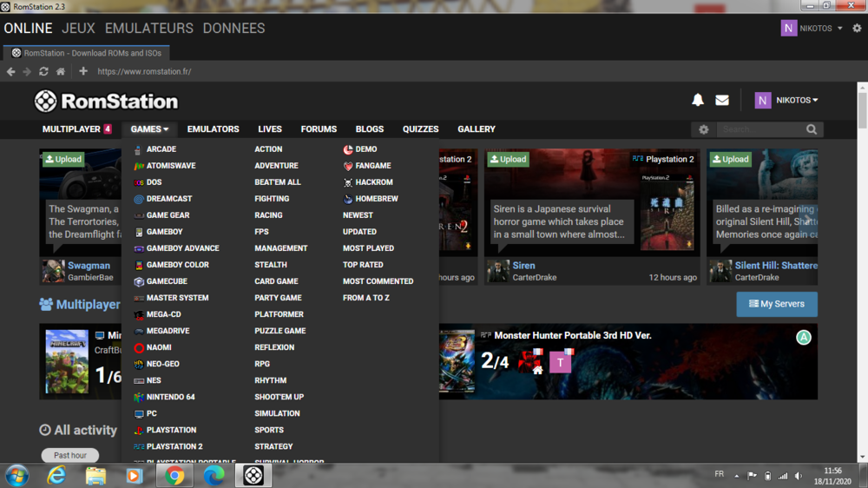Screen dimensions: 868x488
Task: Select the ONLINE app tab
Action: click(29, 29)
